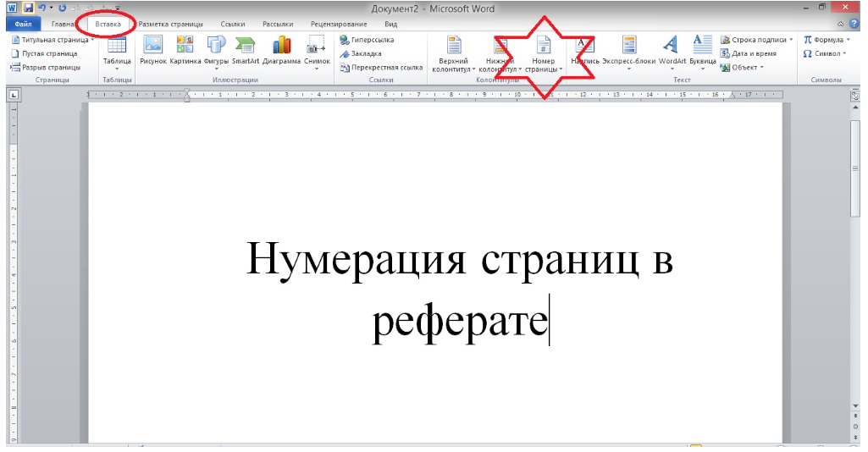Click the Redo icon in quick access toolbar
Viewport: 868px width, 452px height.
(62, 8)
